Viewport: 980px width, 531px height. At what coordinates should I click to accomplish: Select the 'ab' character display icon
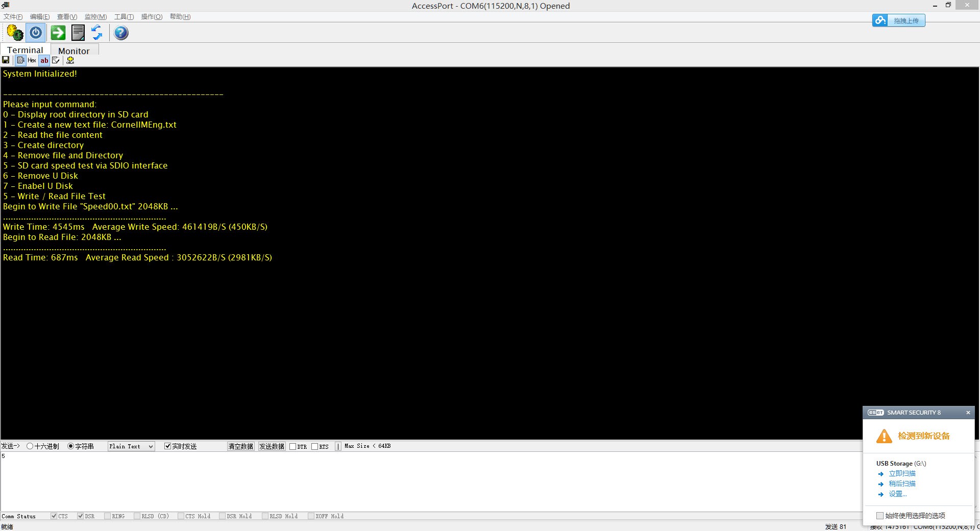point(44,60)
